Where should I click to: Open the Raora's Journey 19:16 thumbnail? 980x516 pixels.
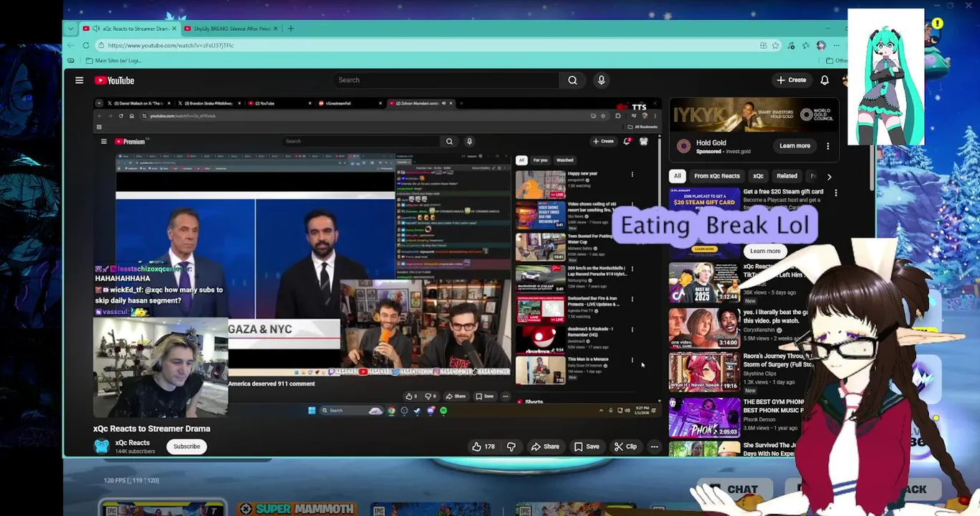(x=704, y=372)
